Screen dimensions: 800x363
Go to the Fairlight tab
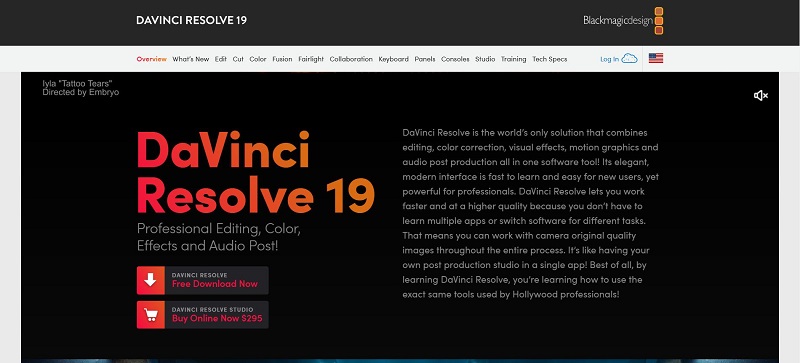point(311,59)
